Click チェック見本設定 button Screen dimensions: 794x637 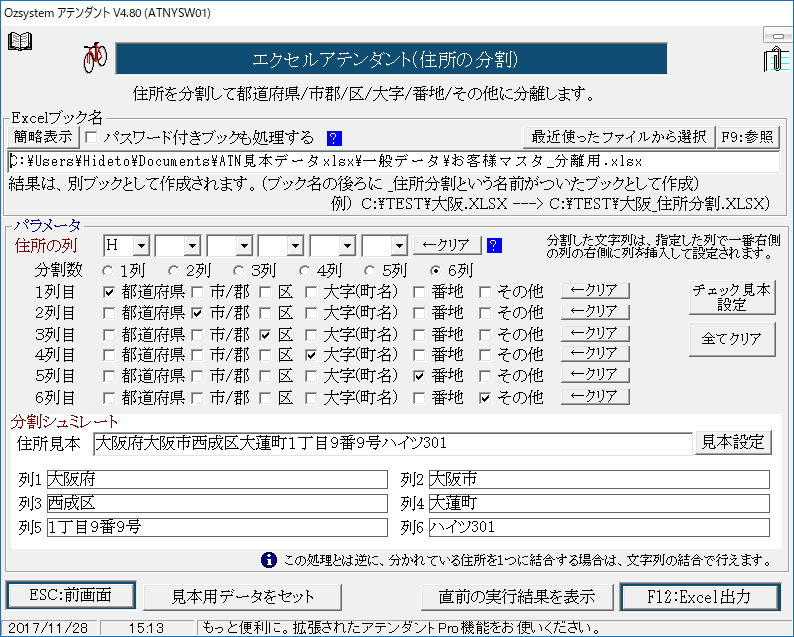pyautogui.click(x=732, y=298)
